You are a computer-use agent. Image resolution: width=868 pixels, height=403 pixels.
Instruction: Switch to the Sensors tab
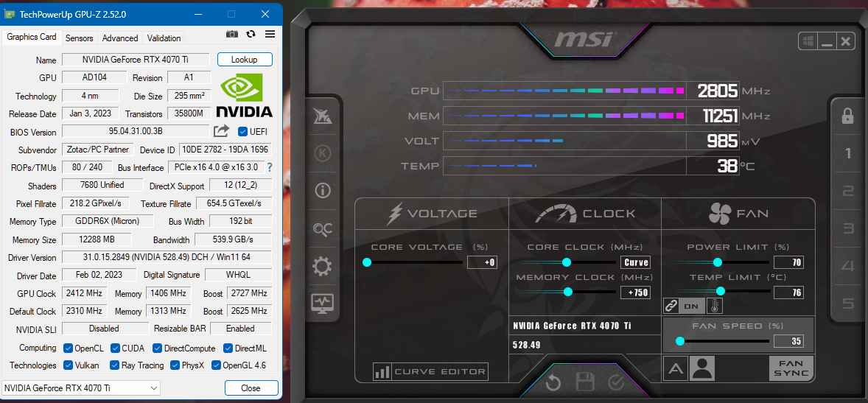pos(79,38)
